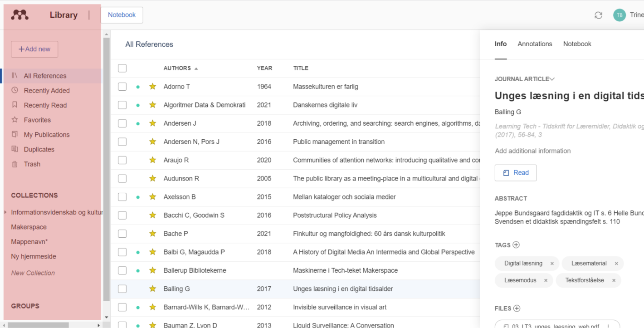The image size is (644, 328).
Task: Check the Balling G row checkbox
Action: [x=122, y=289]
